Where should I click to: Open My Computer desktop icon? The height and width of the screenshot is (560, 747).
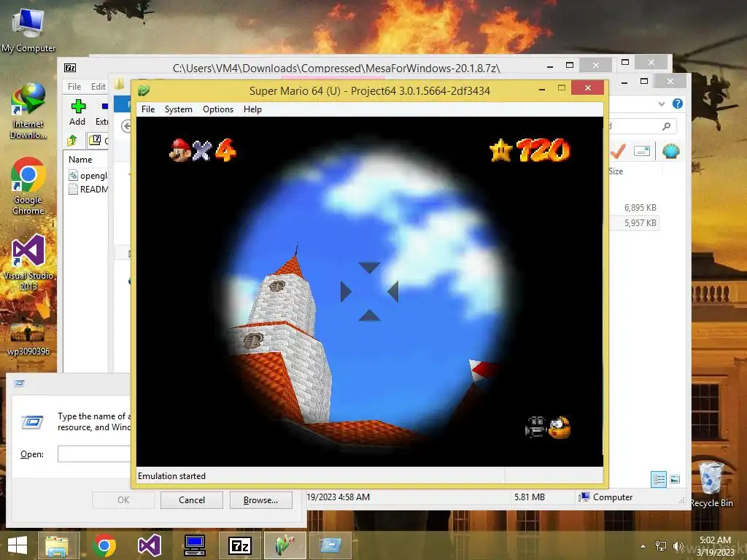click(28, 31)
